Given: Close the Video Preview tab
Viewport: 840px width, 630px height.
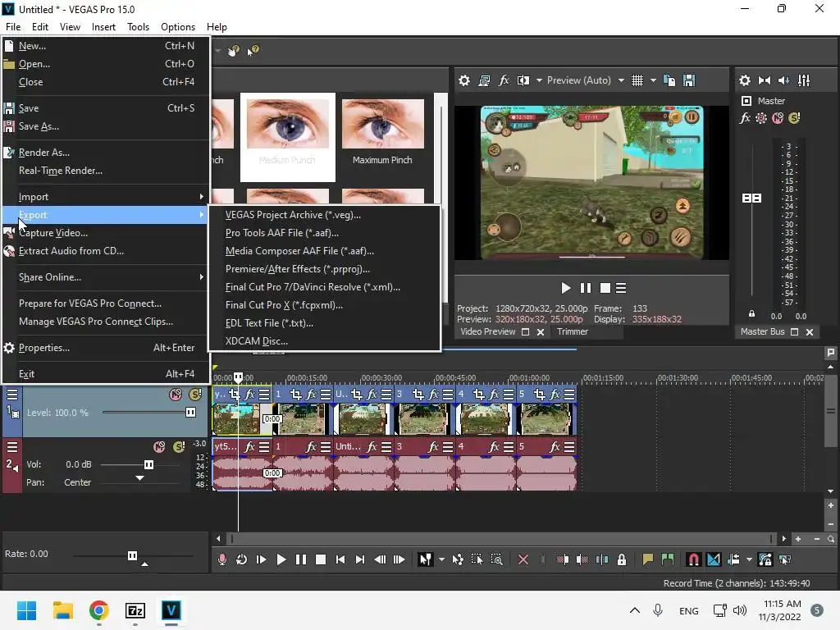Looking at the screenshot, I should tap(541, 332).
